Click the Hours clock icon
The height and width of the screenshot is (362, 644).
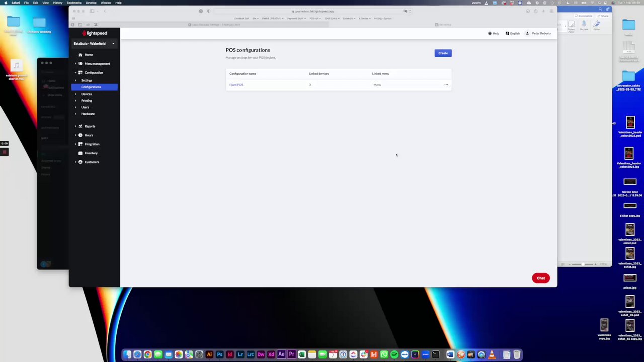pos(80,135)
